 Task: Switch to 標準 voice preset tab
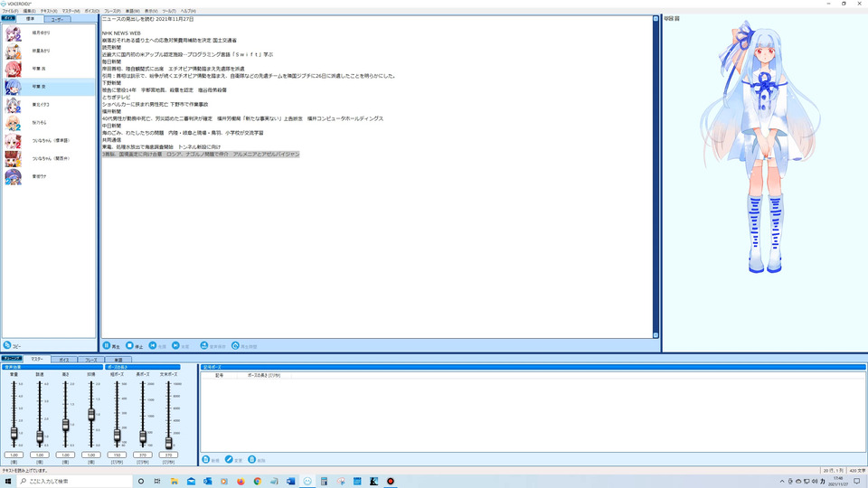pos(31,19)
